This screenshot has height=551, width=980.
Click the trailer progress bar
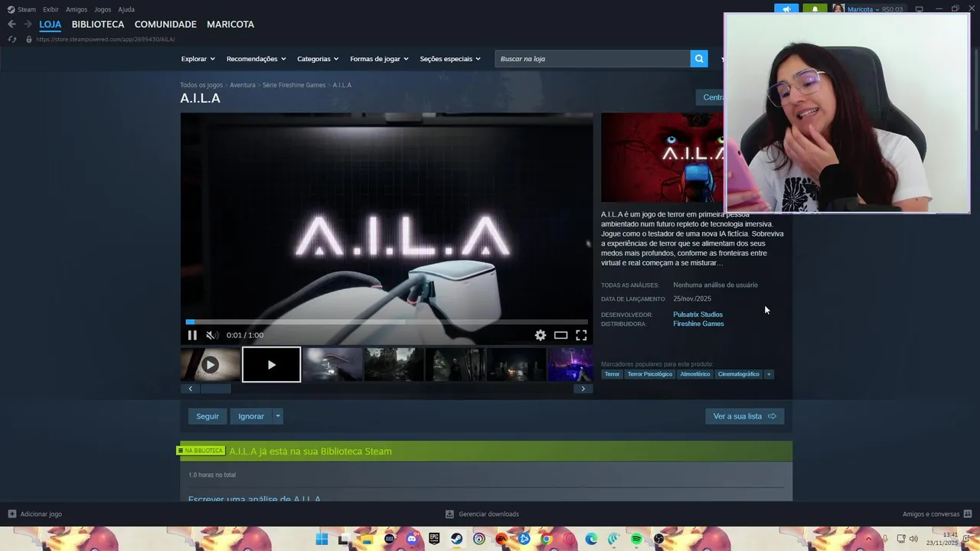pos(387,322)
